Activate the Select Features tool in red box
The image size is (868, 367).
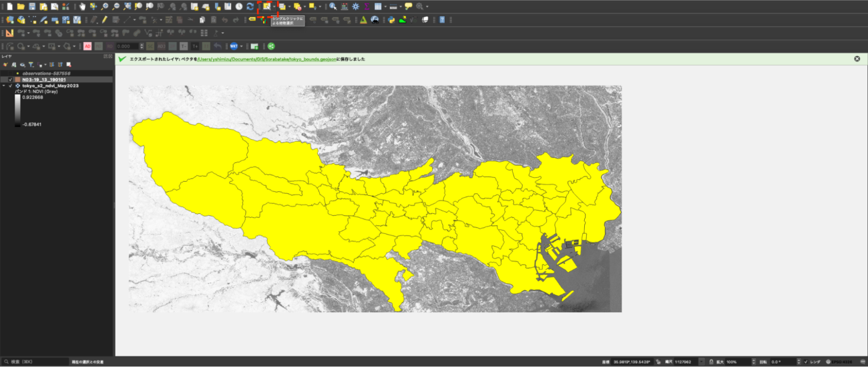[x=266, y=6]
